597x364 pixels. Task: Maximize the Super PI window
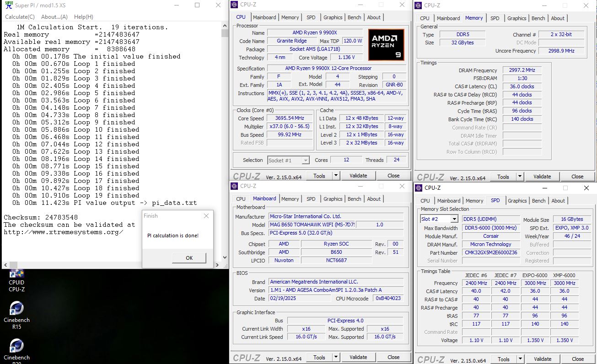coord(197,5)
